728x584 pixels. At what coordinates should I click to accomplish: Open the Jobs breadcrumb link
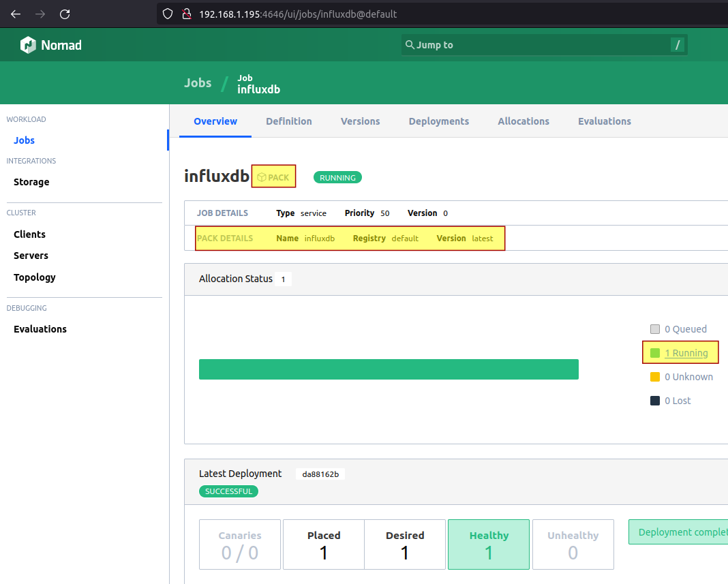[x=198, y=82]
